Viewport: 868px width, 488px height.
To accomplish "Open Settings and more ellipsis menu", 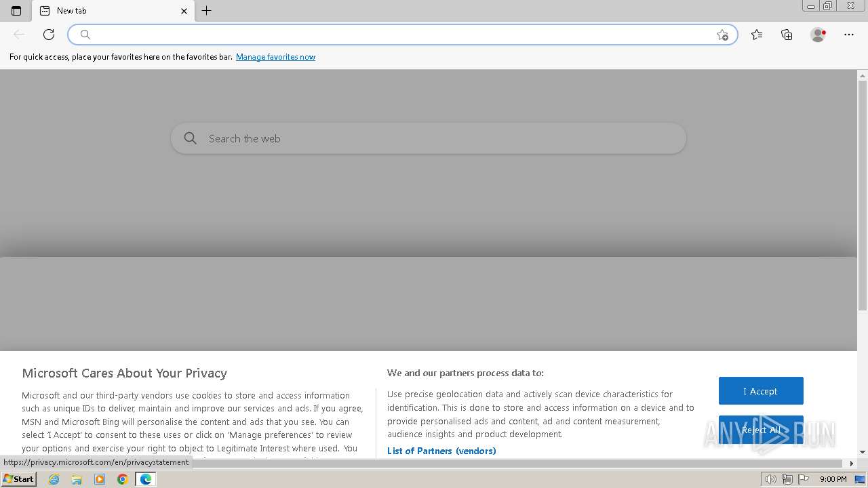I will pyautogui.click(x=849, y=35).
